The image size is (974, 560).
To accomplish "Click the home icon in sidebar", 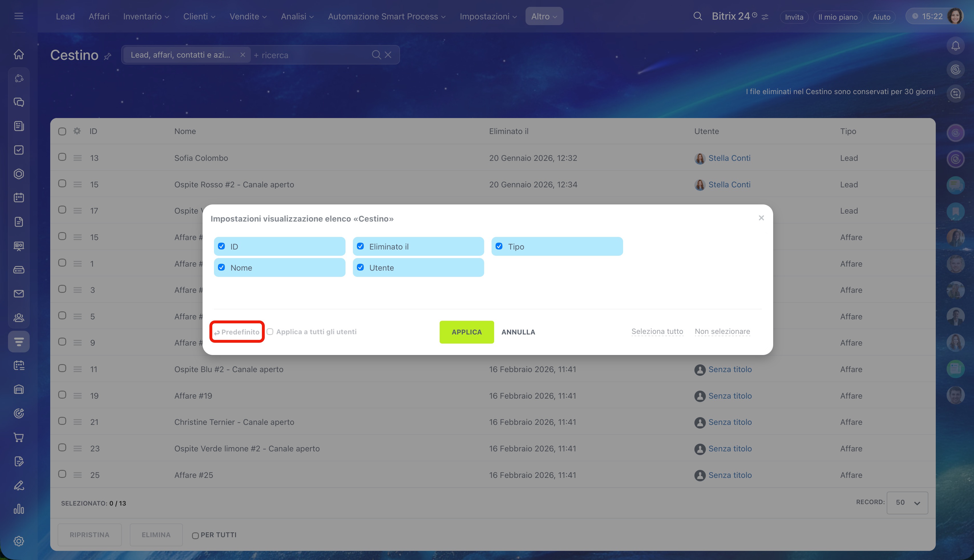I will click(x=19, y=54).
